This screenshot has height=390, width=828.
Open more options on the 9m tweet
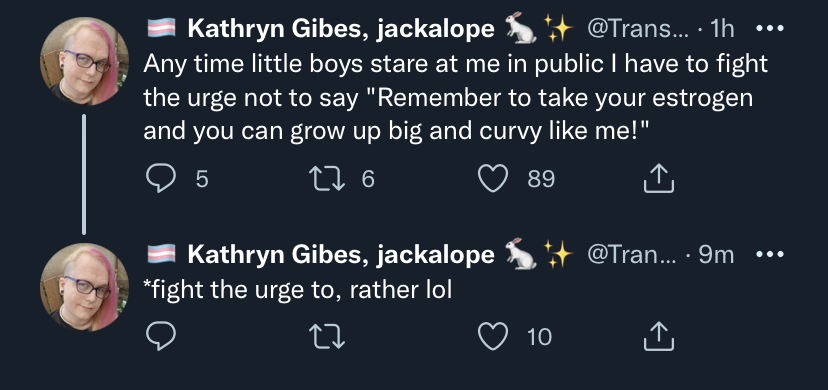pyautogui.click(x=770, y=254)
